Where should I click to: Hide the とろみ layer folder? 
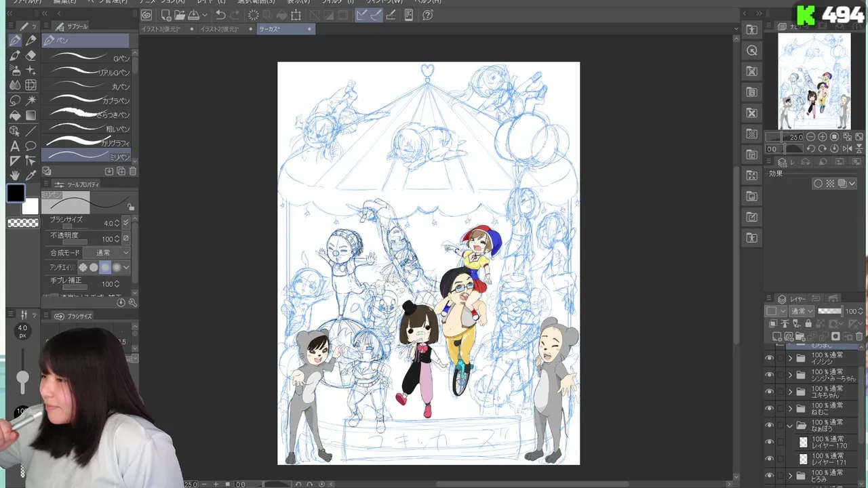[x=769, y=476]
